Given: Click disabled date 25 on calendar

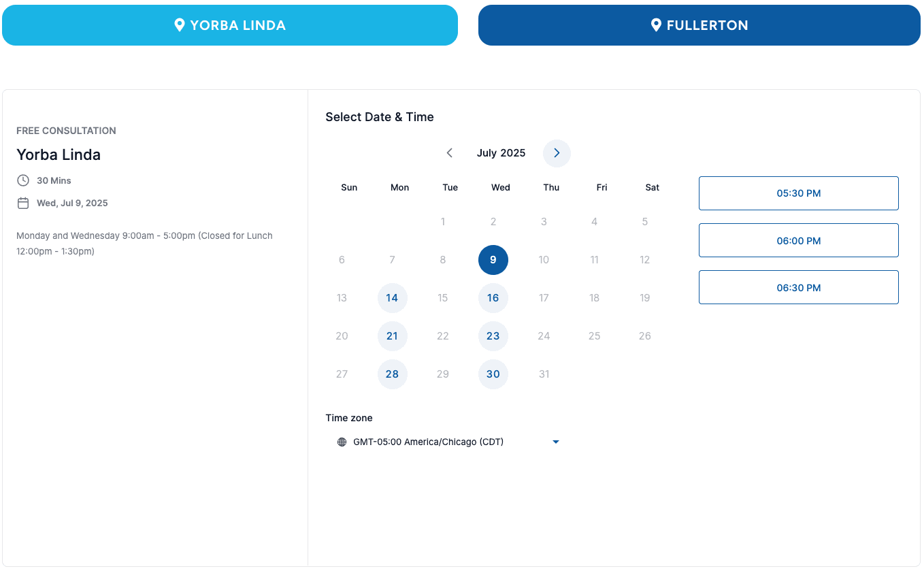Looking at the screenshot, I should (594, 336).
